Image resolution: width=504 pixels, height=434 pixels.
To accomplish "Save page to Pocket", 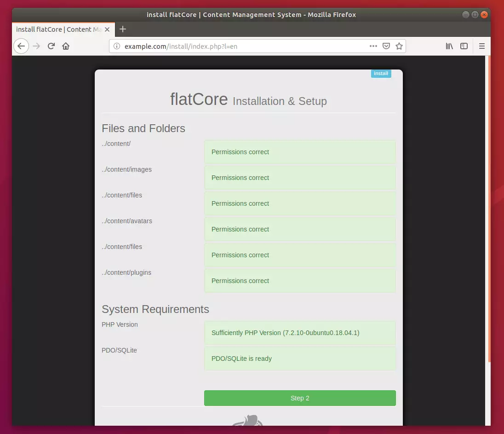I will [x=386, y=46].
